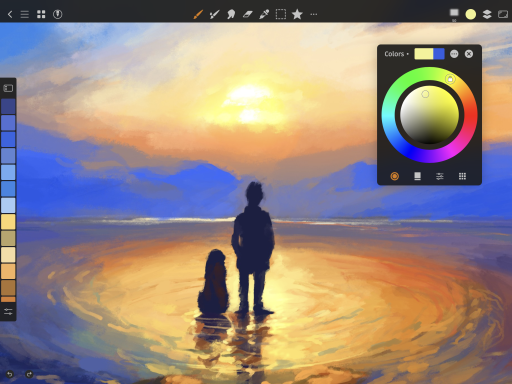Viewport: 512px width, 384px height.
Task: Open the Colors panel options ellipsis
Action: coord(454,54)
